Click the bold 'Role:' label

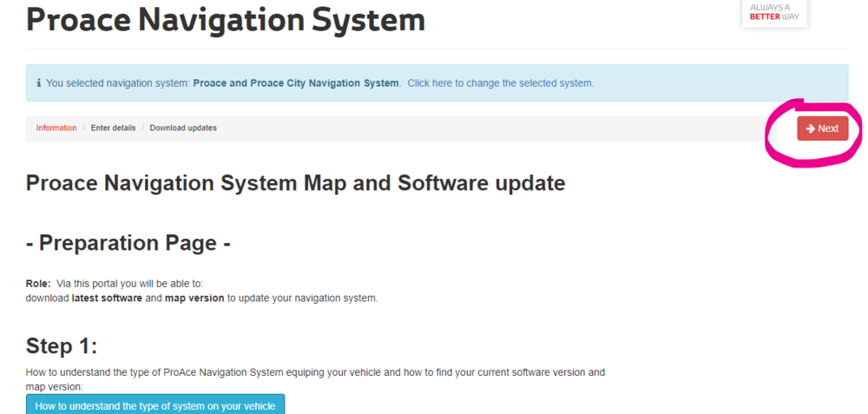click(x=38, y=284)
